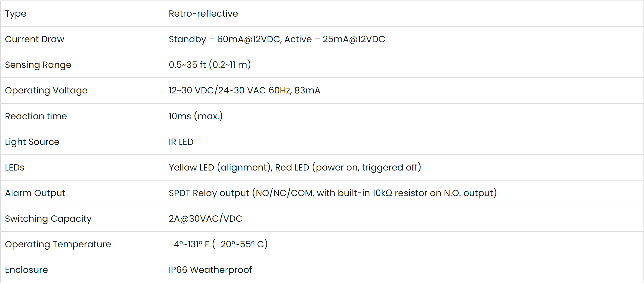Click the "Alarm Output" label
644x284 pixels.
35,193
